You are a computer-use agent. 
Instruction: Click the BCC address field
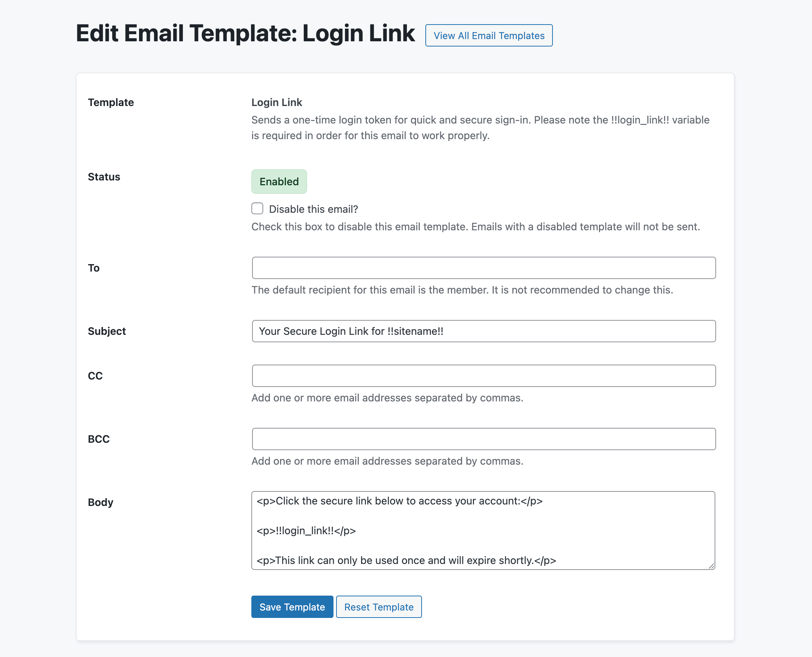(x=483, y=439)
